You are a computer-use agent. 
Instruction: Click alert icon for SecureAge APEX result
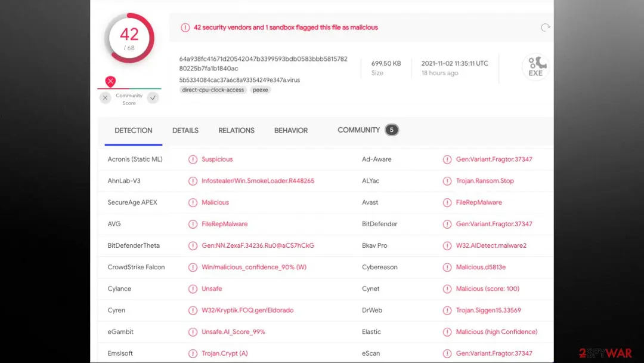coord(193,202)
